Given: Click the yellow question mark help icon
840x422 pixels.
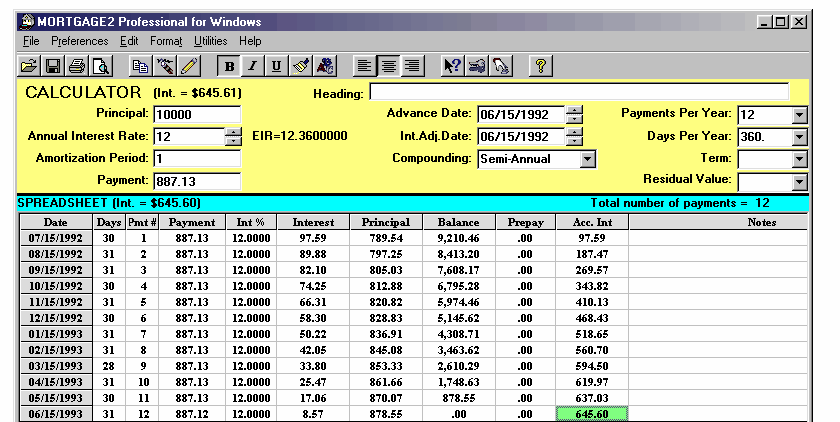Looking at the screenshot, I should 540,66.
